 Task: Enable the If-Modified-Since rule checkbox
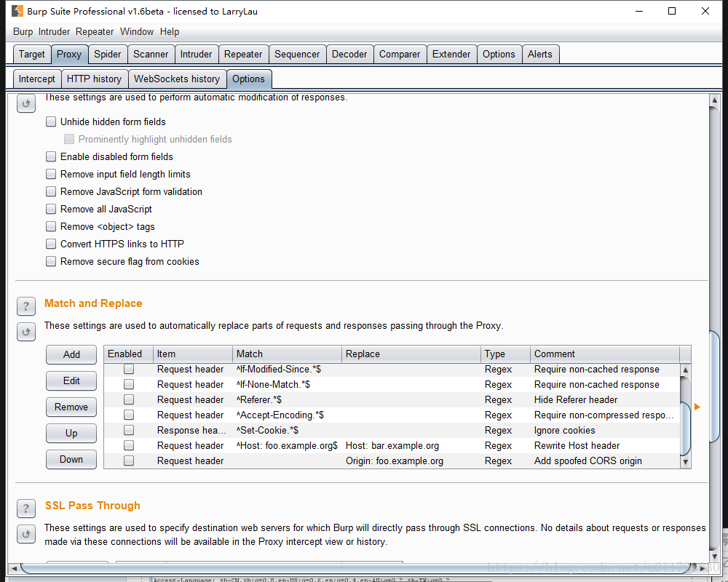pyautogui.click(x=129, y=369)
